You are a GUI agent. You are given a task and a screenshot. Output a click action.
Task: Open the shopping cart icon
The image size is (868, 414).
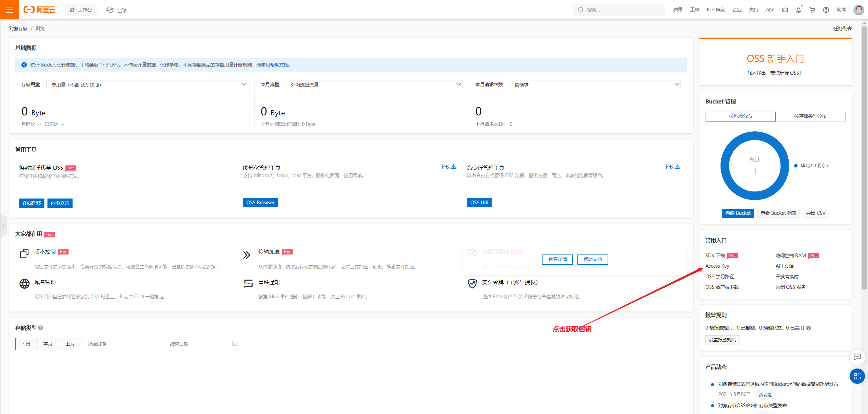812,10
